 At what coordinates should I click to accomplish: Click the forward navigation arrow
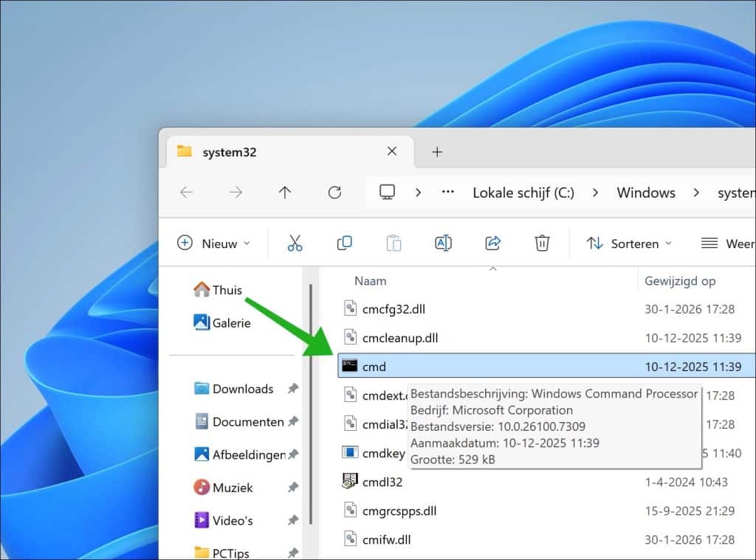coord(235,192)
